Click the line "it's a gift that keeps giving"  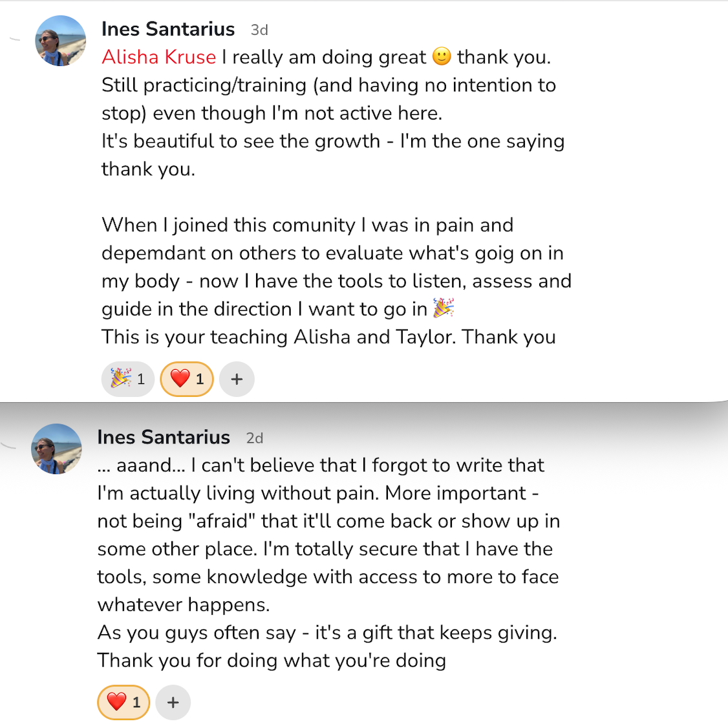435,632
